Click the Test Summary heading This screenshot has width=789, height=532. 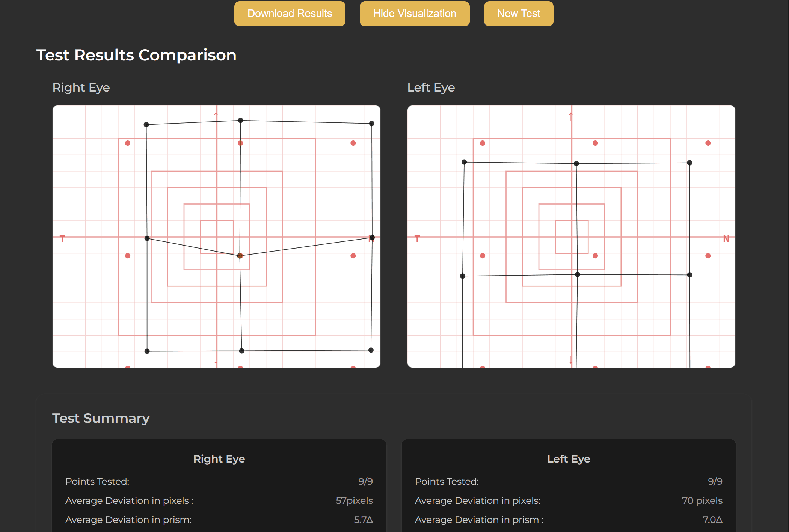tap(101, 418)
